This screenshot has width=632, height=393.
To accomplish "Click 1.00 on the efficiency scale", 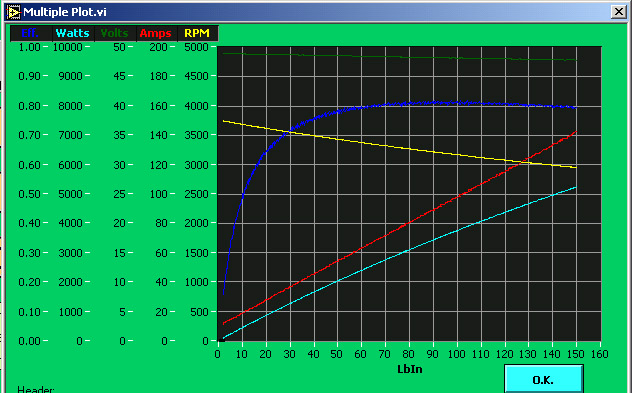I will (29, 47).
